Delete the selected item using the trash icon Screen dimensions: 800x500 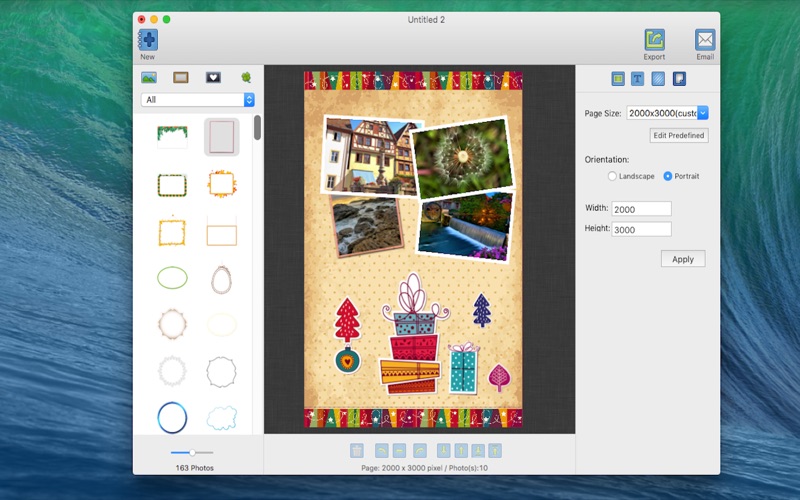357,451
